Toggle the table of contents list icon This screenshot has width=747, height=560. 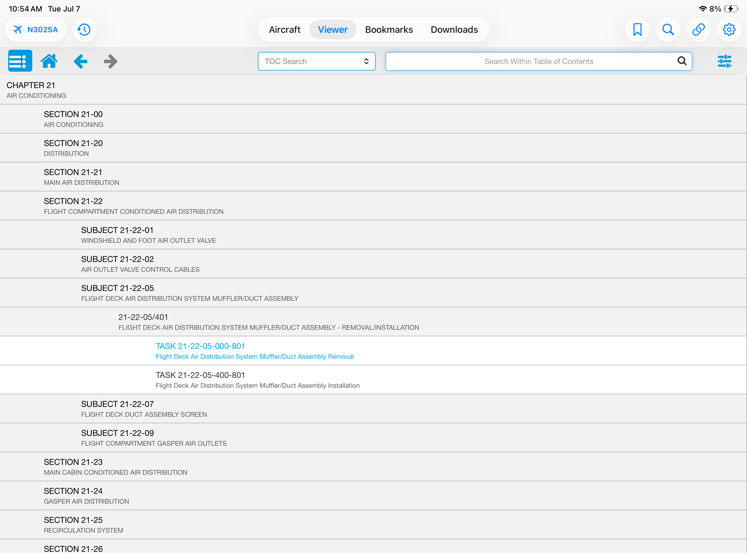click(x=20, y=61)
